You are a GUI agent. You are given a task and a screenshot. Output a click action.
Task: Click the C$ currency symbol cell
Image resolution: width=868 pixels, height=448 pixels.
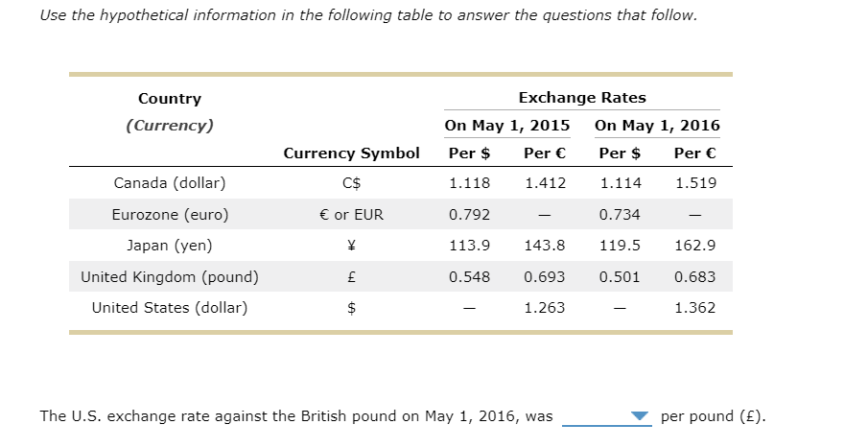tap(351, 182)
